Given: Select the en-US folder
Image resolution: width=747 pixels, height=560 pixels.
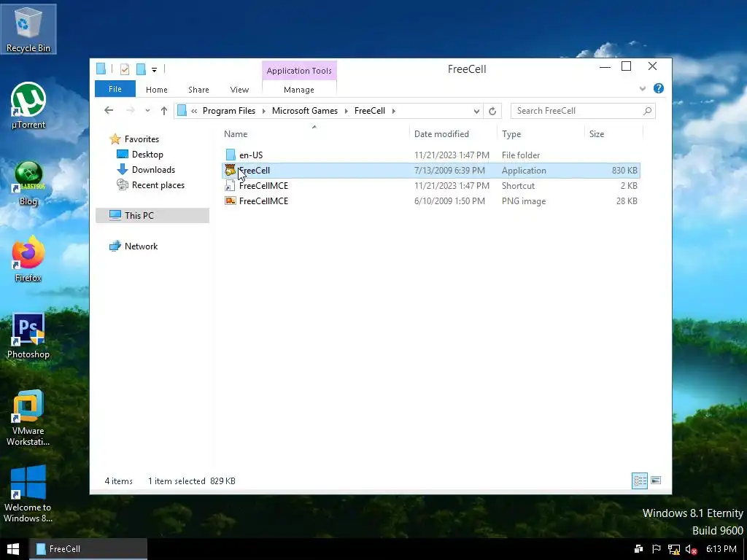Looking at the screenshot, I should pos(431,155).
